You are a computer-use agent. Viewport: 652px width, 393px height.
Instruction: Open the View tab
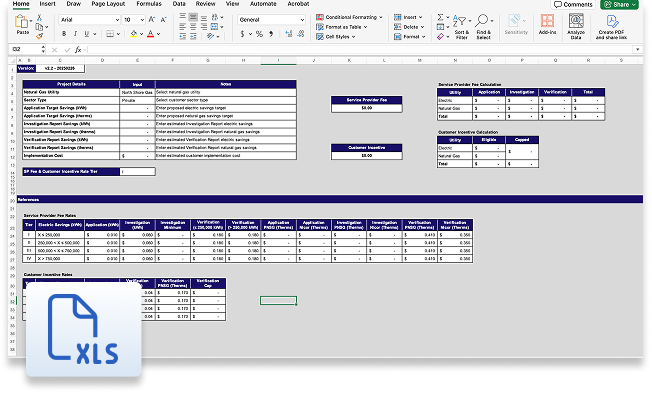(232, 4)
